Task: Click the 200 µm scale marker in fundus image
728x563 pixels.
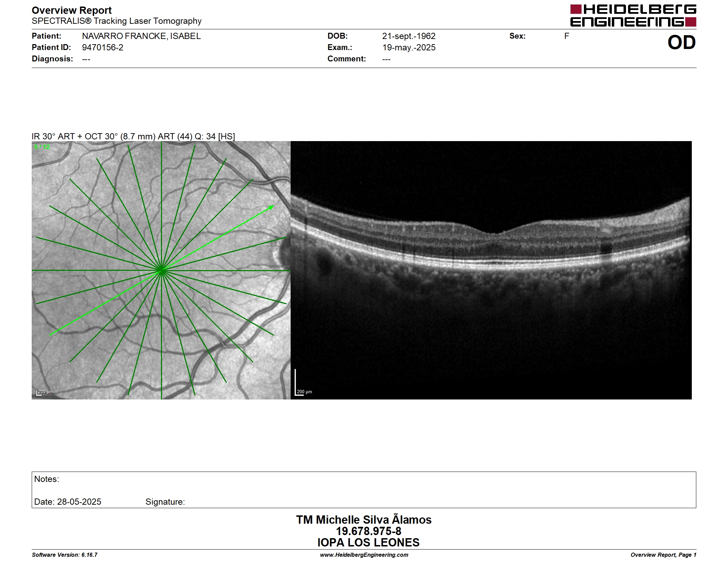Action: click(x=45, y=392)
